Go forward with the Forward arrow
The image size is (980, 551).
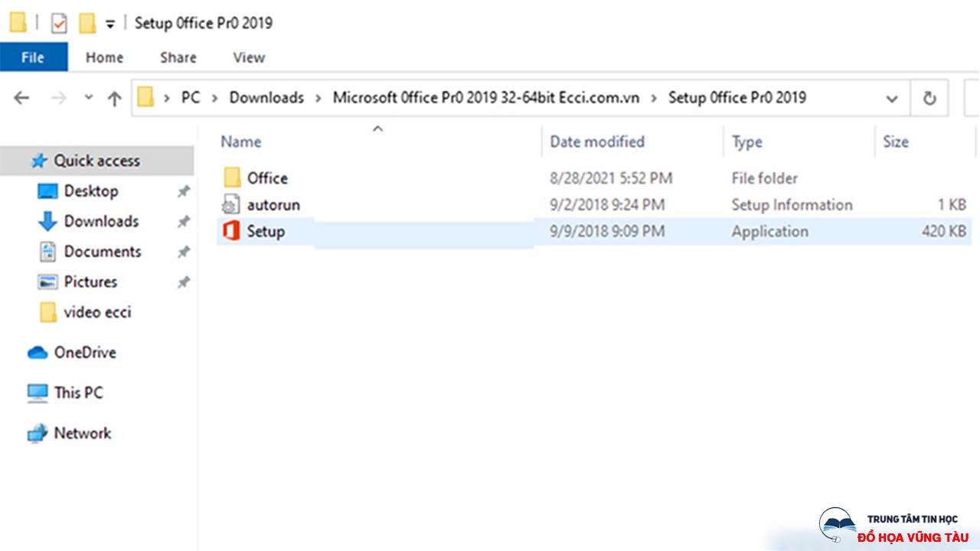pyautogui.click(x=58, y=98)
